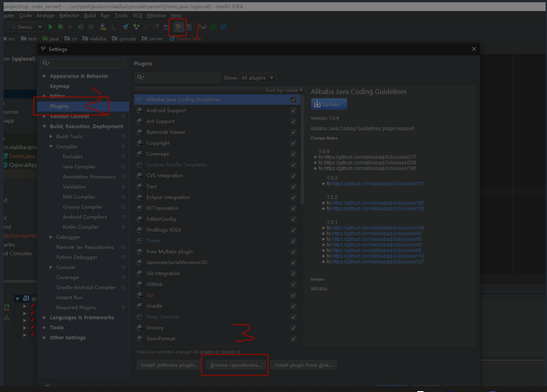Expand the Version Control section

[x=44, y=117]
